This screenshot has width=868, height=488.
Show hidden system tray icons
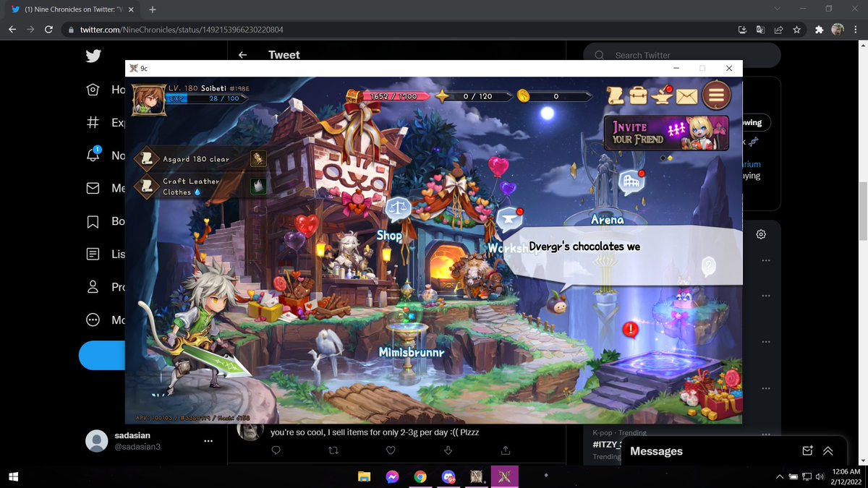(x=779, y=477)
